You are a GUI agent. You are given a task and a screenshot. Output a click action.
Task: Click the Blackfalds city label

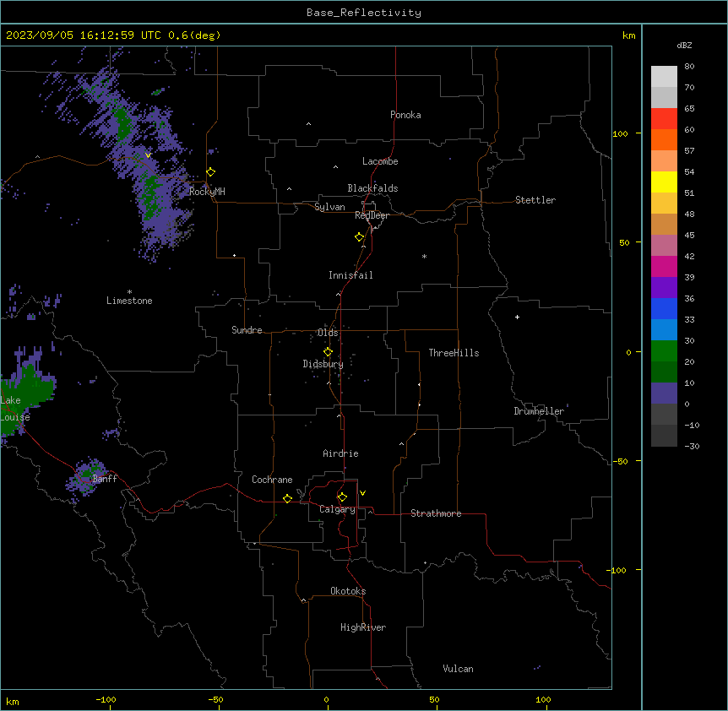372,188
